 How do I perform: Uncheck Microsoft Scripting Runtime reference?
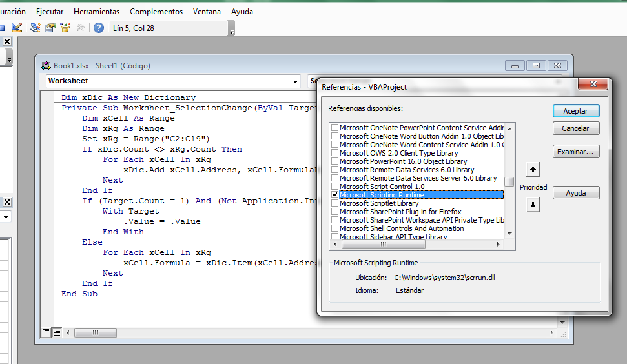tap(334, 195)
